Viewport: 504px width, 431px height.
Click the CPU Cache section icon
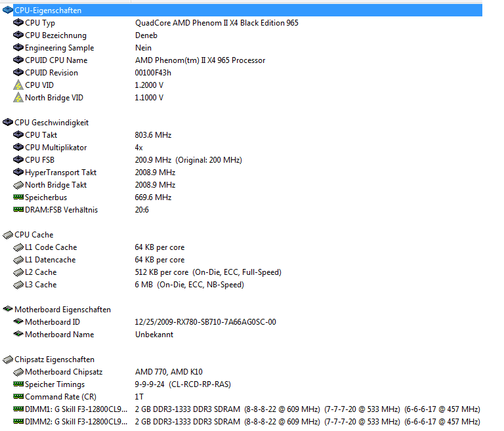(7, 235)
